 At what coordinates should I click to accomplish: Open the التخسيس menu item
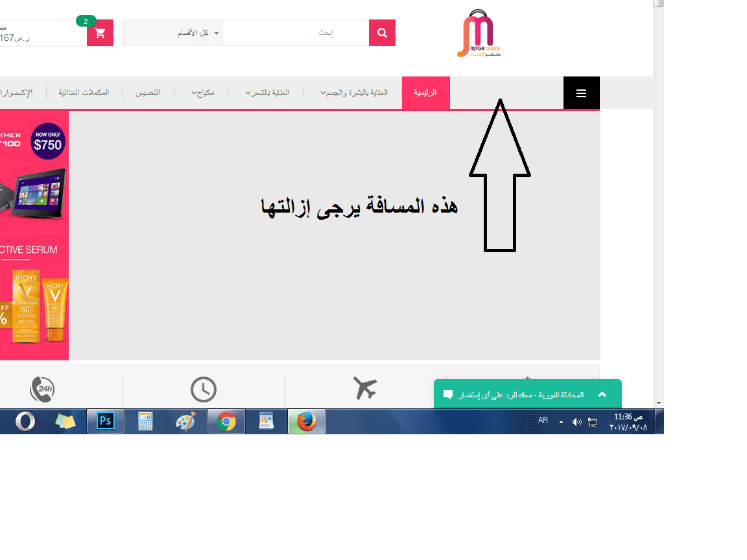(148, 93)
